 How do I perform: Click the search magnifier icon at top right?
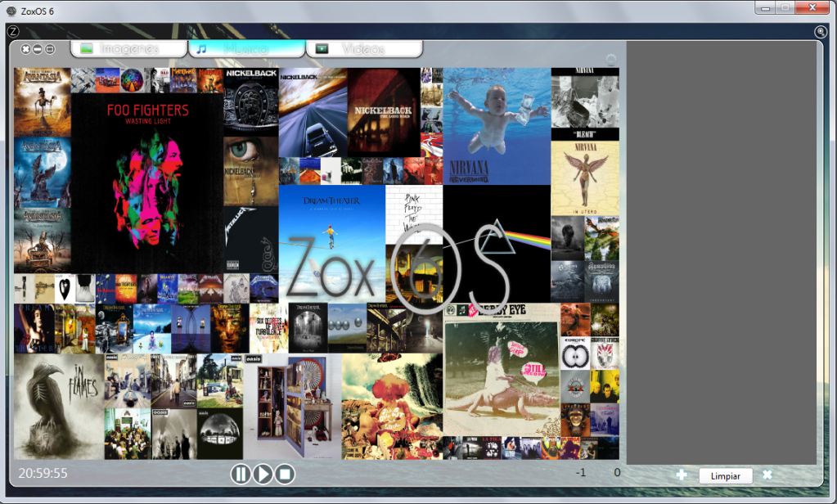821,32
